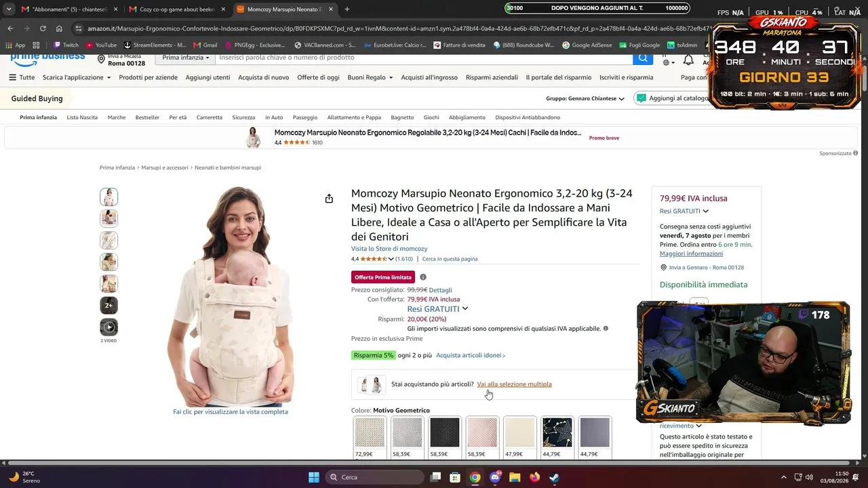Viewport: 868px width, 488px height.
Task: Click the Vai alla selezione multipla link
Action: pos(514,384)
